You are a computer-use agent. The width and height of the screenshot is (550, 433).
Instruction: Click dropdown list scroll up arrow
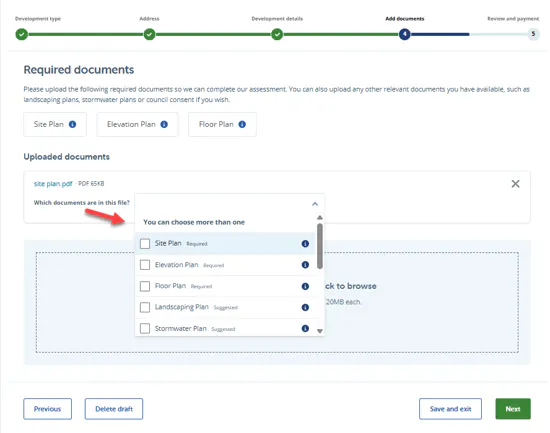[320, 218]
